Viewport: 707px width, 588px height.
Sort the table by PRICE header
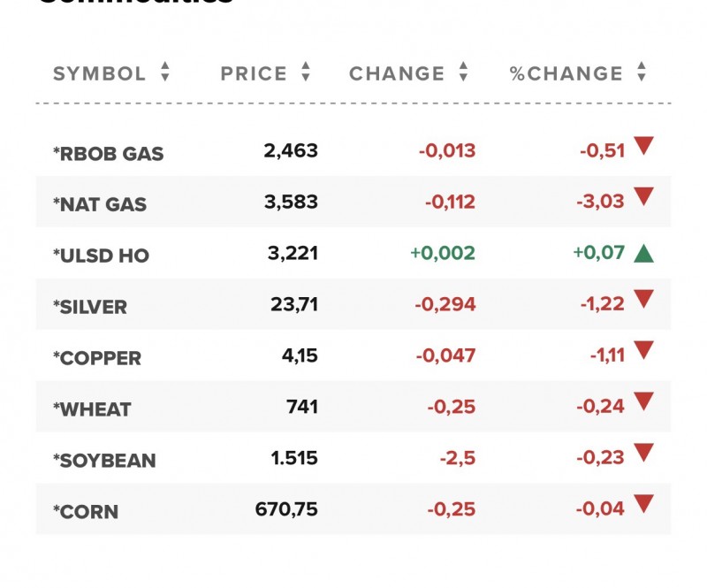(254, 73)
